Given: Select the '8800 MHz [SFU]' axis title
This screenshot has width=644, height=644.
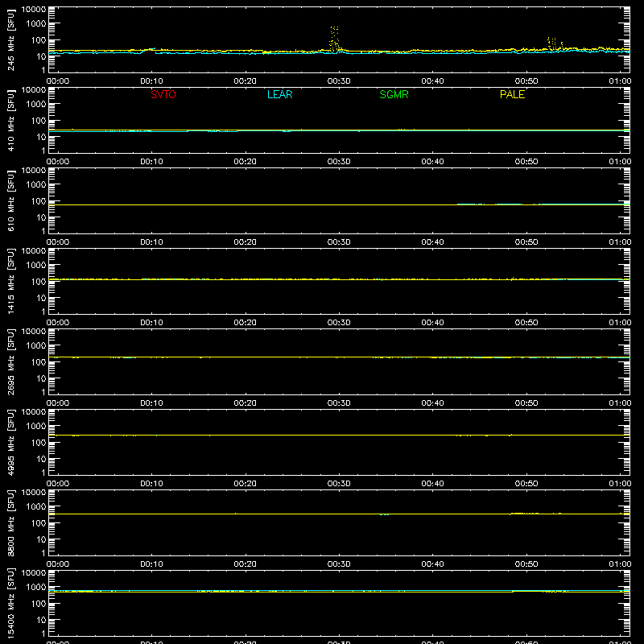Looking at the screenshot, I should (x=10, y=522).
